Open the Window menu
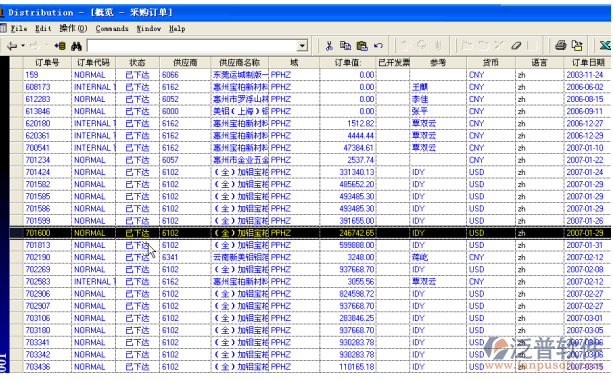613x381 pixels. (149, 29)
